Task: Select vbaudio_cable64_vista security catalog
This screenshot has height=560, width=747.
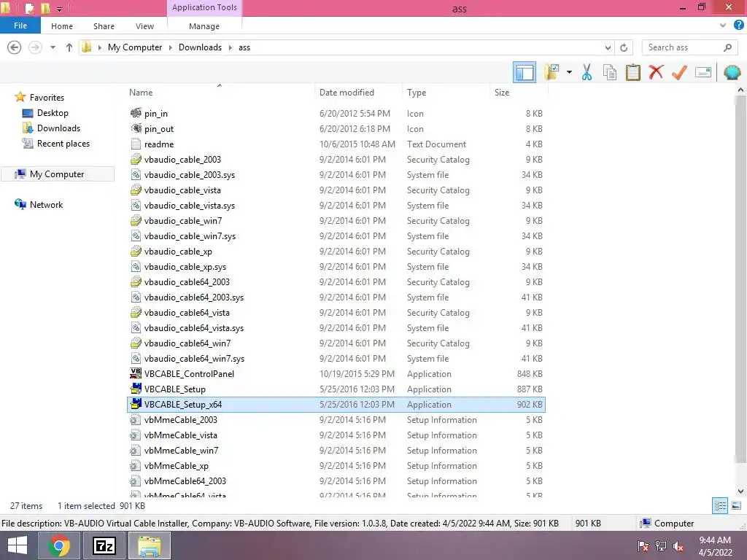Action: 336,312
